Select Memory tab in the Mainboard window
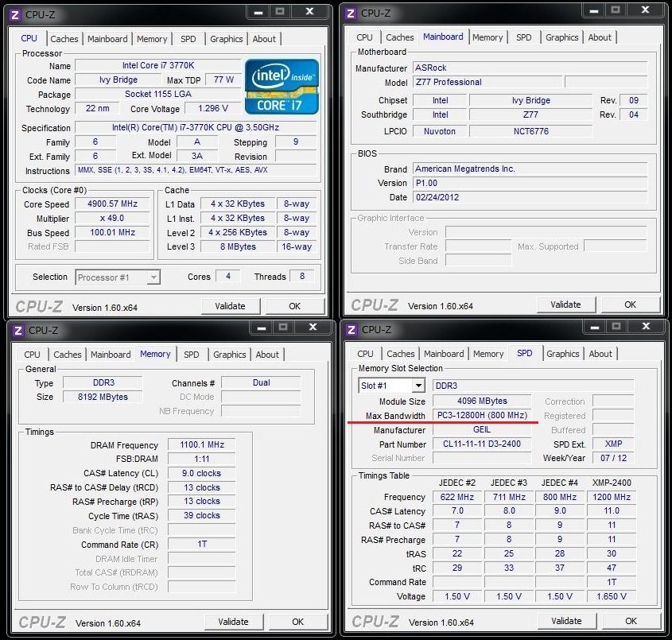The image size is (672, 640). coord(487,37)
